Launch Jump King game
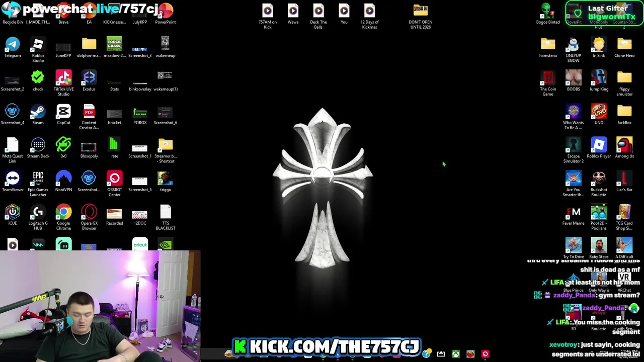 [599, 81]
